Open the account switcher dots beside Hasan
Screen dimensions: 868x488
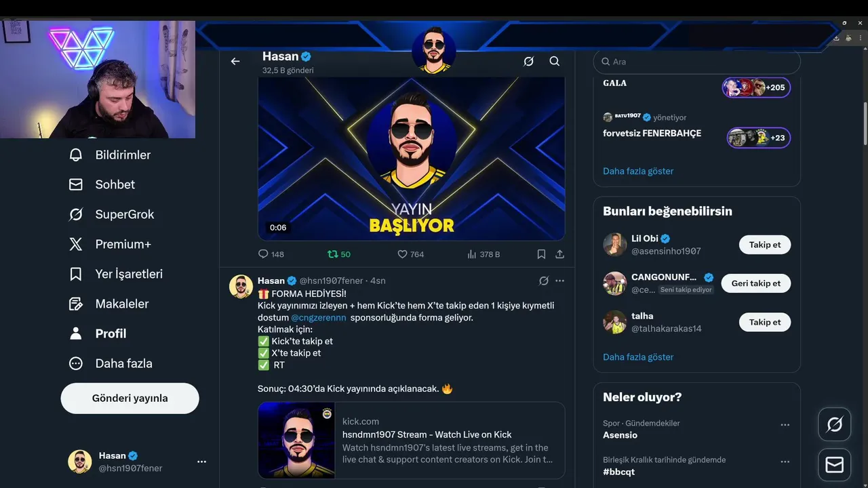coord(201,462)
